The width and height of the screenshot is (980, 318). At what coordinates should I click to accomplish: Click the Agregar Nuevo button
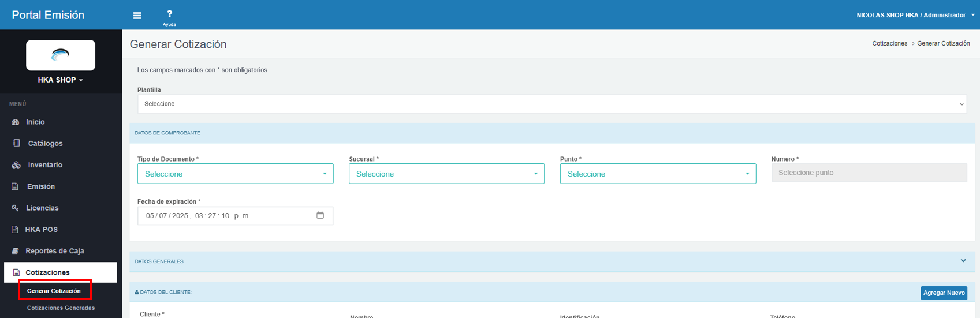point(944,293)
